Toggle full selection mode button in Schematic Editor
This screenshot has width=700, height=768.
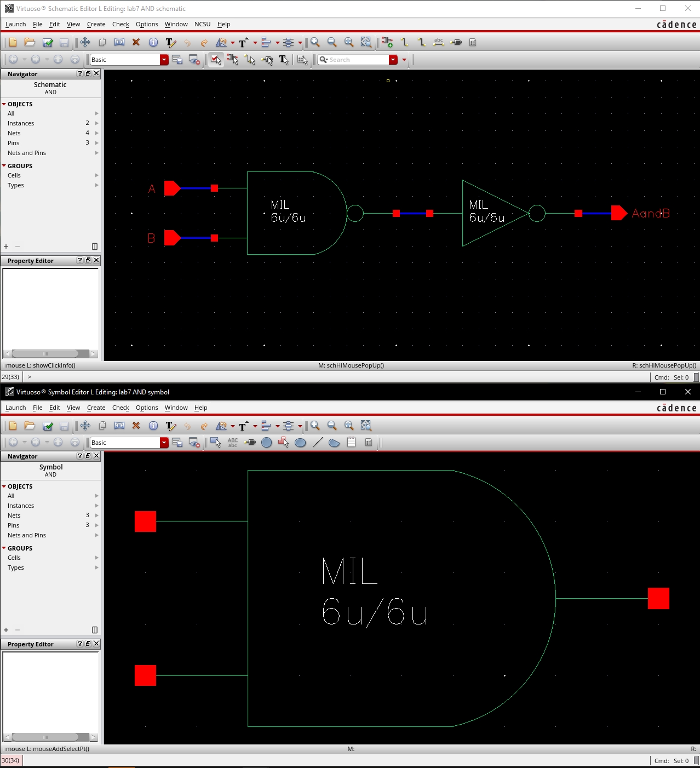(216, 60)
